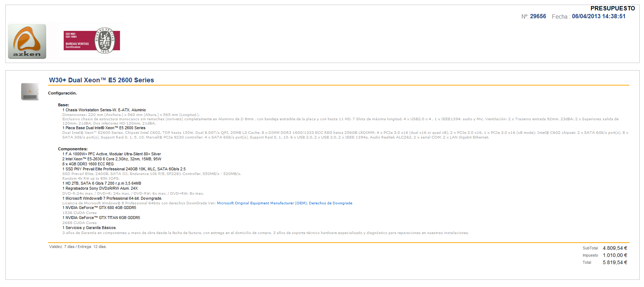Click the 1536 CUDA Cores text
The height and width of the screenshot is (287, 644).
pyautogui.click(x=80, y=213)
